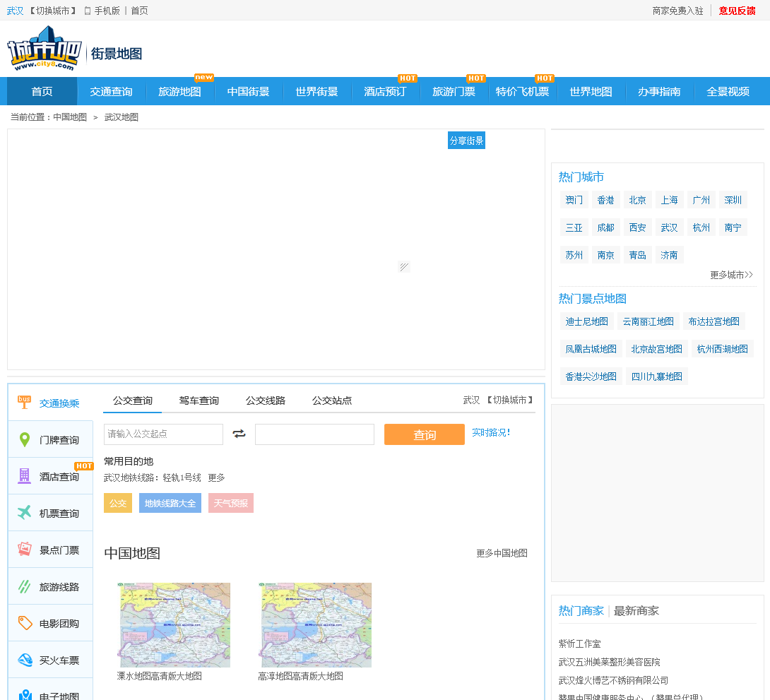Screen dimensions: 770x700
Task: Open 特价飞机票 in the navigation bar
Action: [x=522, y=91]
